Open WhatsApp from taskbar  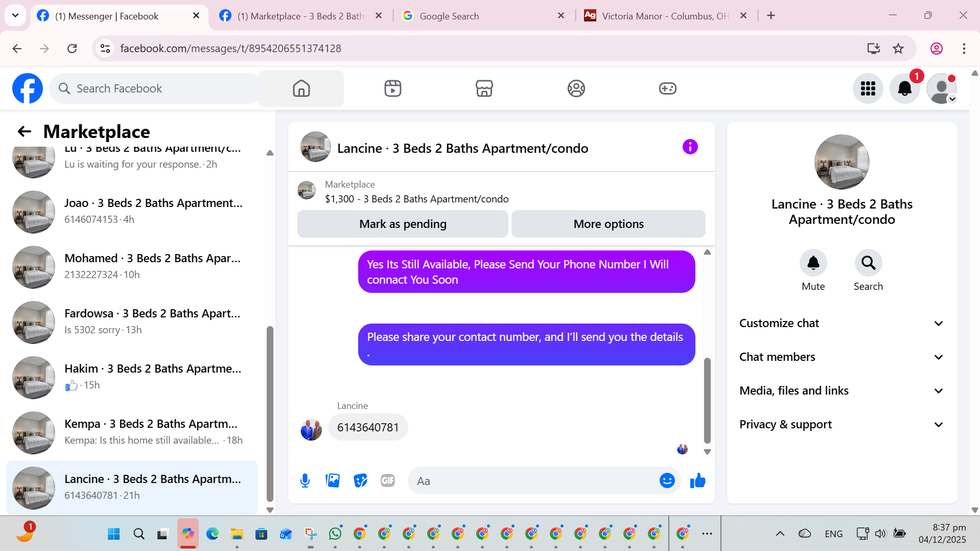pyautogui.click(x=335, y=534)
